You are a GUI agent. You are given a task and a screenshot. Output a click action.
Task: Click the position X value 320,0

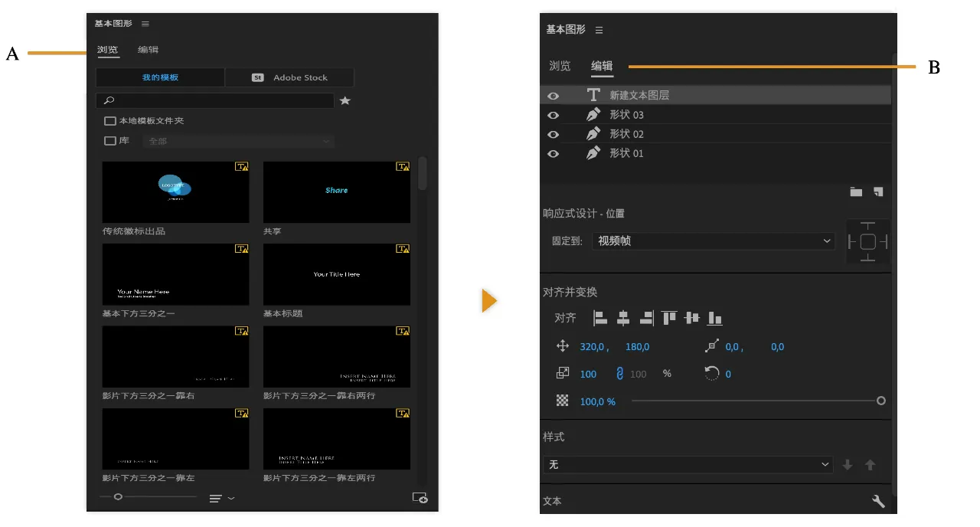click(594, 347)
